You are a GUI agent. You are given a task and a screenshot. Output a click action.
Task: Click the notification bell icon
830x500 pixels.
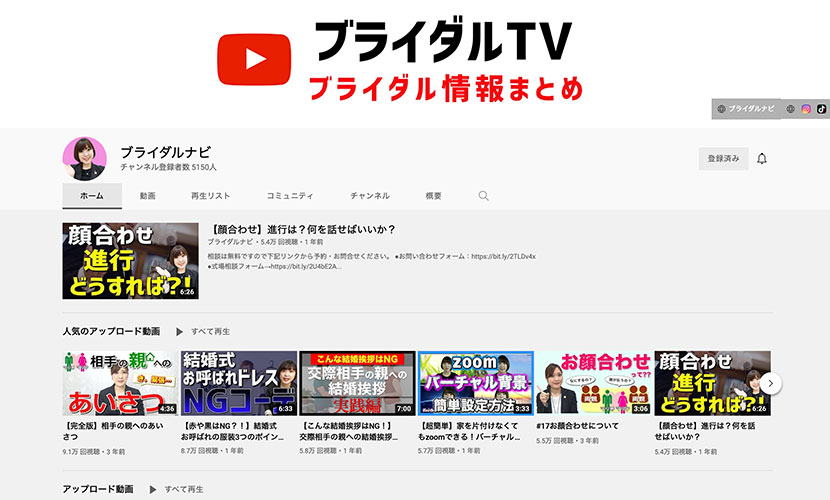tap(762, 159)
